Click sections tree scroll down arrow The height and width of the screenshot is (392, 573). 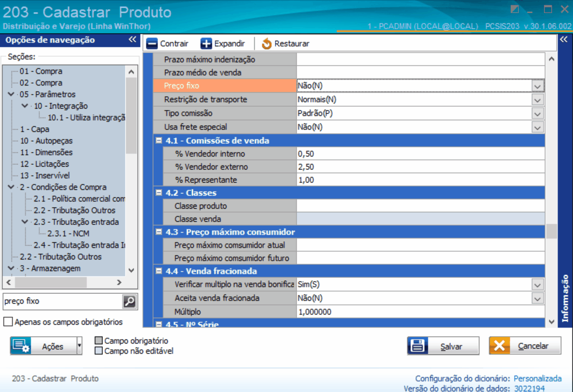(x=131, y=270)
